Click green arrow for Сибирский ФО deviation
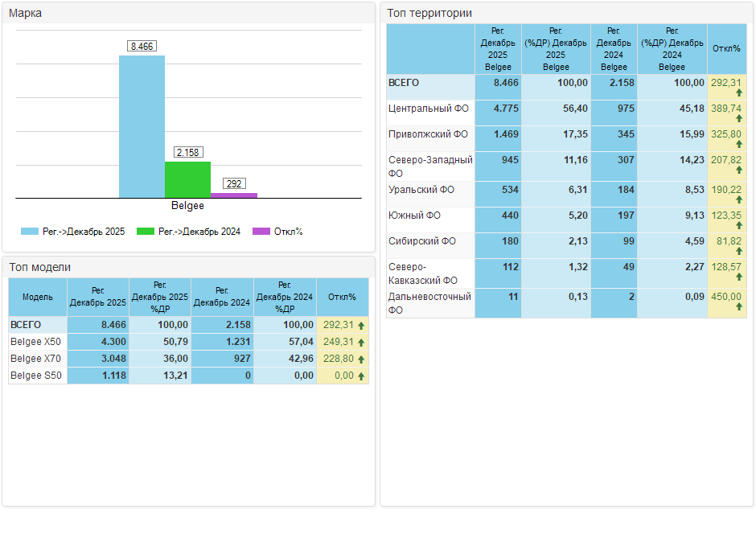Screen dimensions: 756x534 738,252
